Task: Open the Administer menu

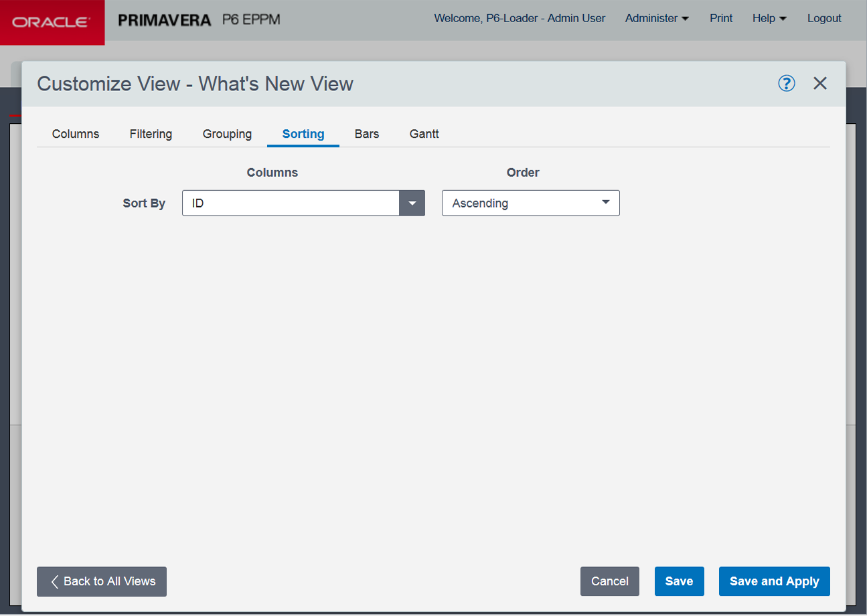Action: pos(657,19)
